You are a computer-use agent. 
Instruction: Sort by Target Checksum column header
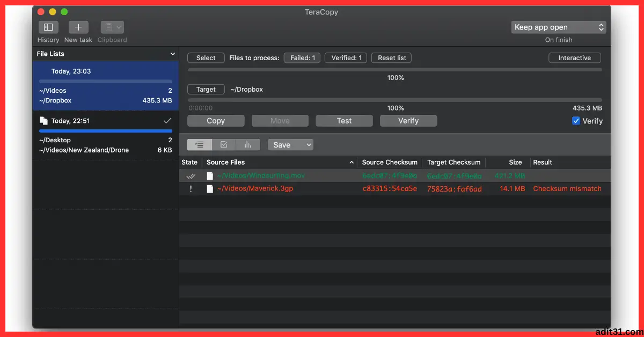click(x=454, y=162)
